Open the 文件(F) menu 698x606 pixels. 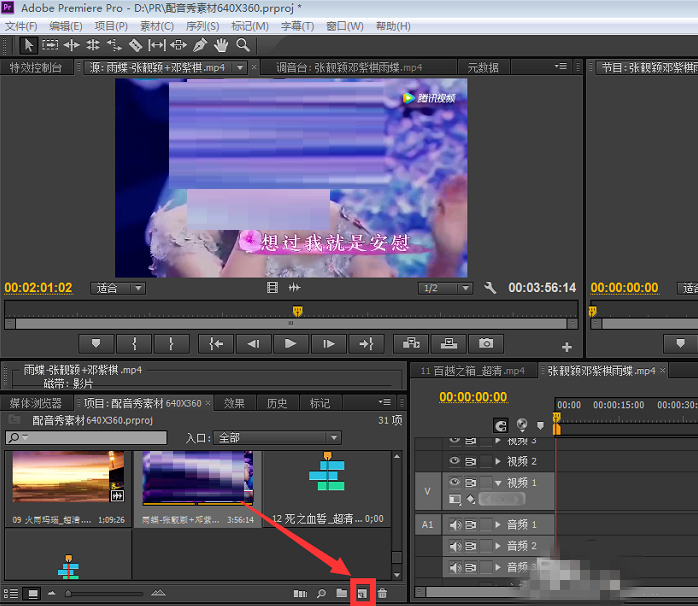21,26
